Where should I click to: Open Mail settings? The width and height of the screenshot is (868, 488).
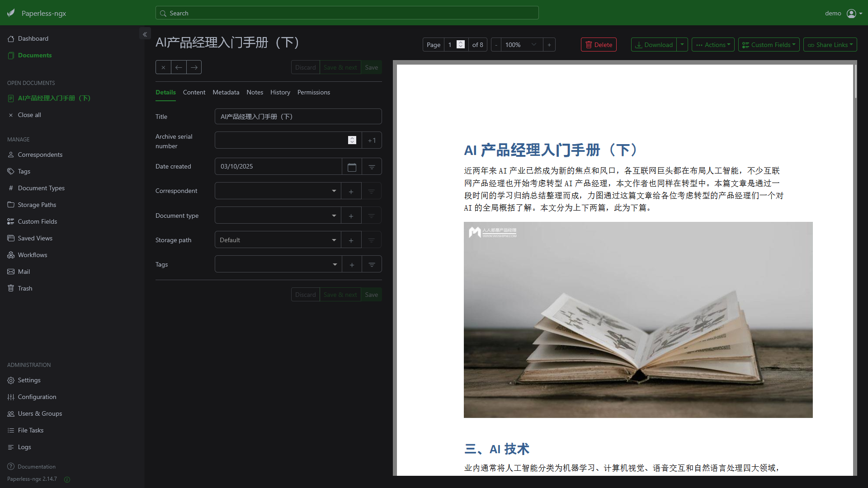(x=72, y=272)
